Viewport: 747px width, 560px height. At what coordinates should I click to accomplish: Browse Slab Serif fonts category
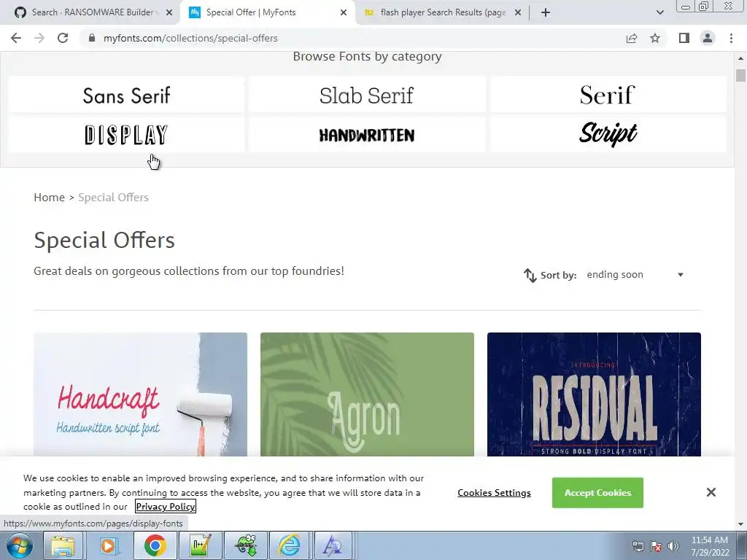point(367,95)
